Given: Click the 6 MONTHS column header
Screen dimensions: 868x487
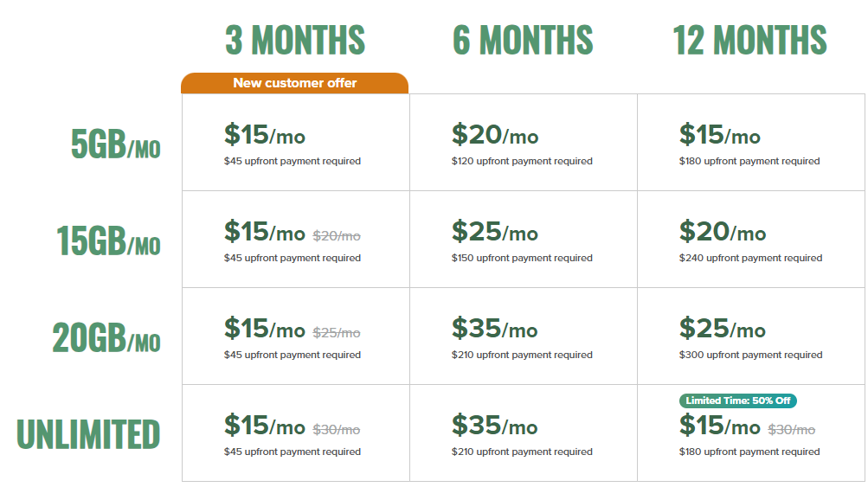Looking at the screenshot, I should pyautogui.click(x=523, y=41).
